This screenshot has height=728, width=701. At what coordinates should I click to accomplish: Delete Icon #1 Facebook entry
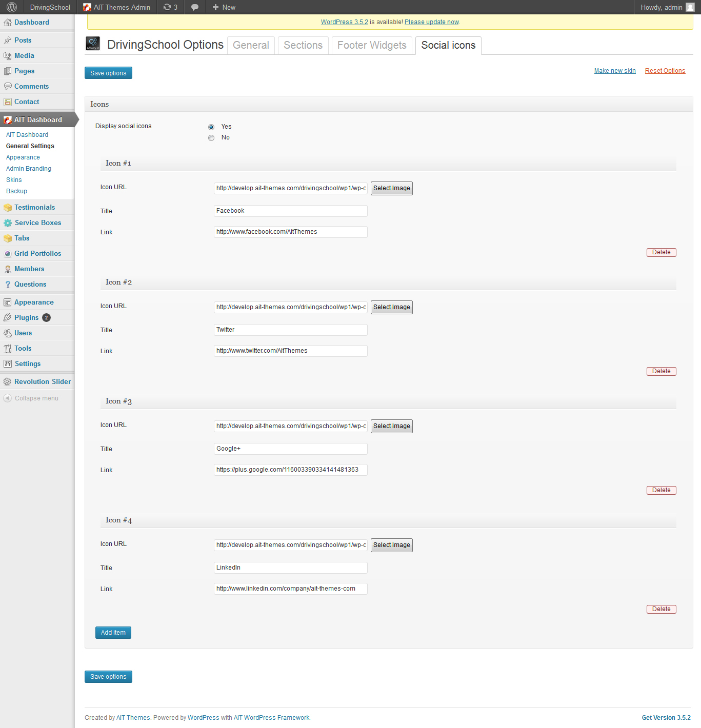(662, 252)
